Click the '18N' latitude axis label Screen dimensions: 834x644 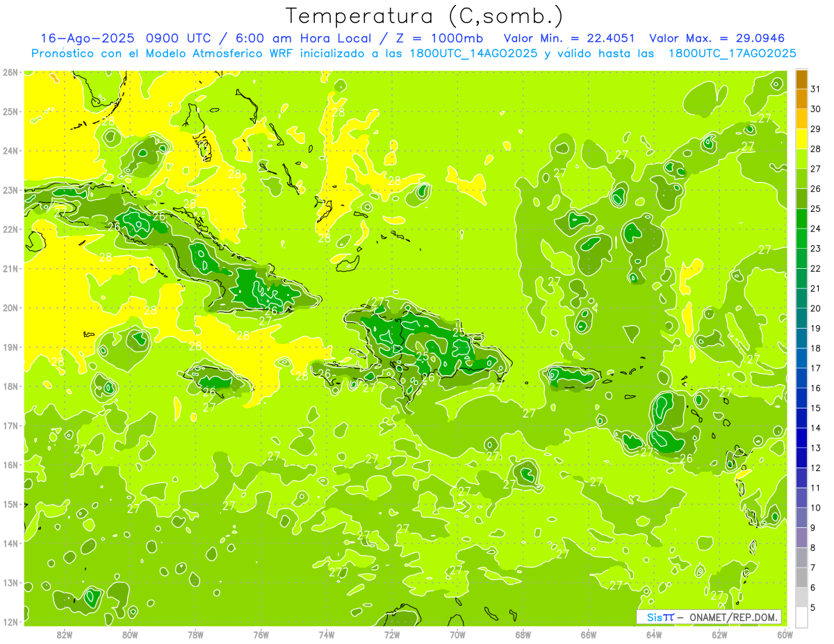pyautogui.click(x=10, y=386)
